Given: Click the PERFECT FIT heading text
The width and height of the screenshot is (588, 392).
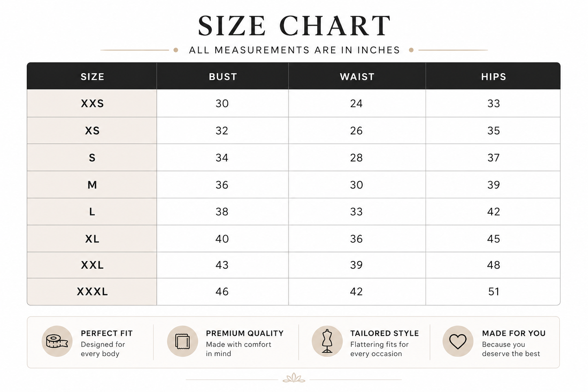Looking at the screenshot, I should (107, 333).
